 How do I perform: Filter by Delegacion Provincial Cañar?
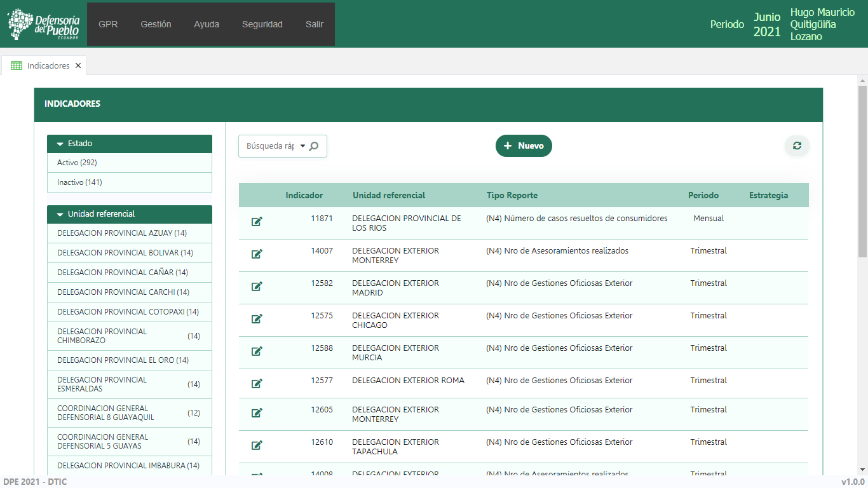130,273
